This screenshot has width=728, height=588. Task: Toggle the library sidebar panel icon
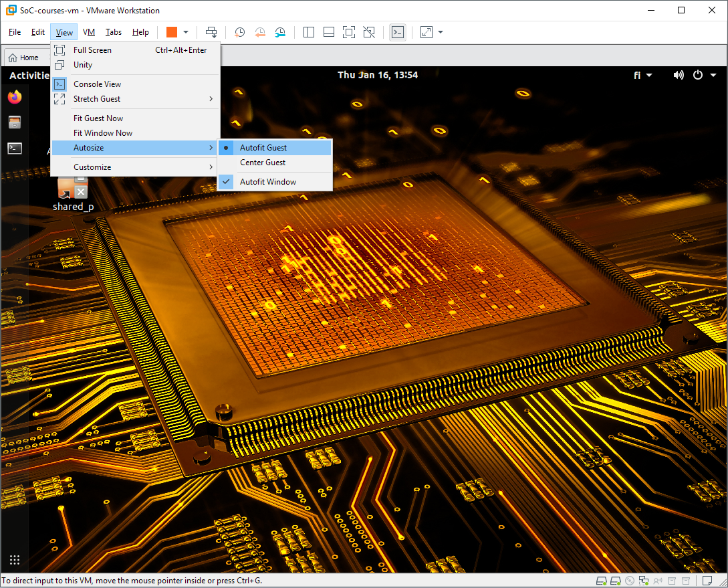[x=309, y=32]
